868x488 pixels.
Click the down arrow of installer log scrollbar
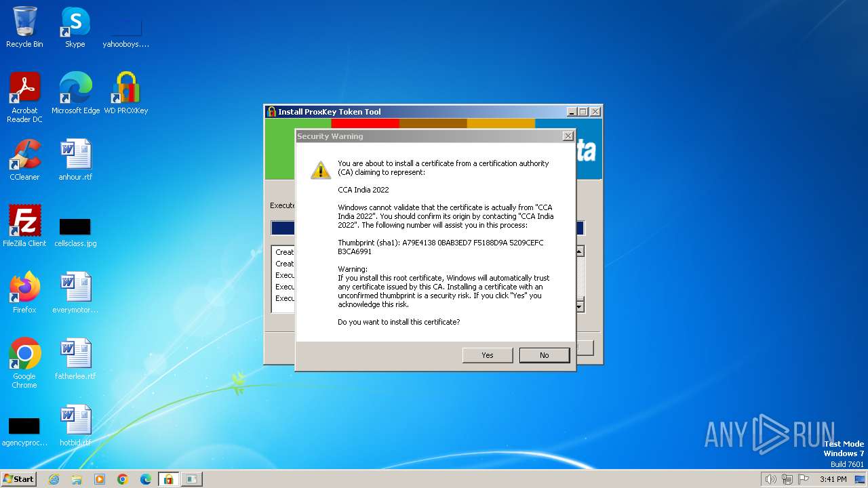click(579, 307)
